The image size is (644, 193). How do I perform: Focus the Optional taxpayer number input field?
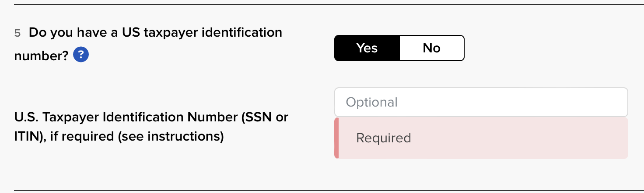pyautogui.click(x=481, y=102)
